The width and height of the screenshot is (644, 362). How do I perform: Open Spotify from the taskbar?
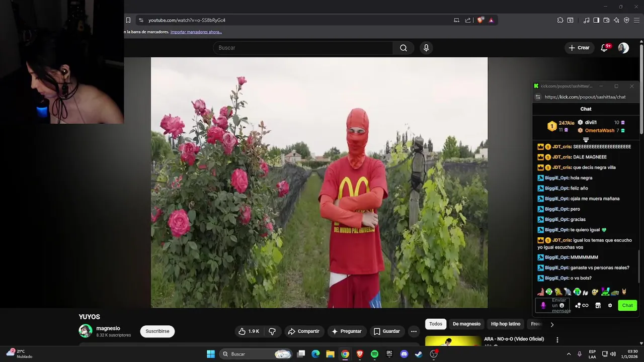click(374, 354)
